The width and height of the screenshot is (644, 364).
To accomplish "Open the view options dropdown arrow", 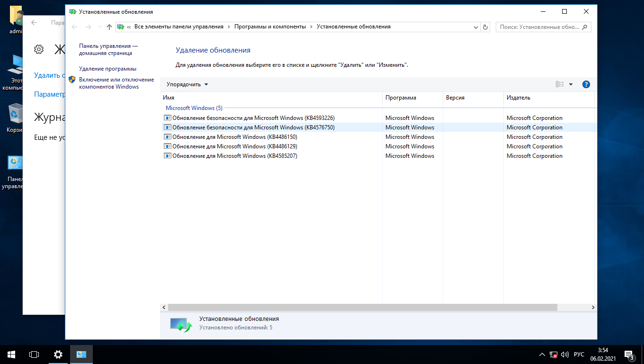I will click(571, 84).
